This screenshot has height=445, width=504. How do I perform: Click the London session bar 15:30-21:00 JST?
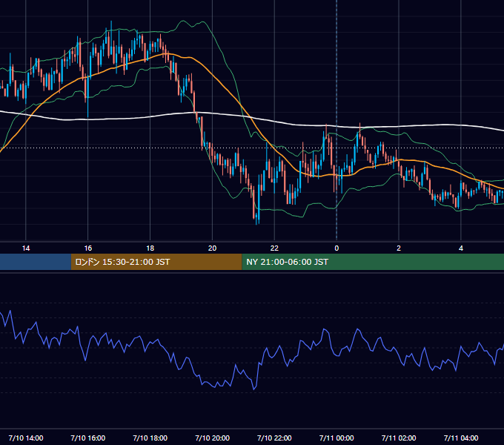coord(156,262)
